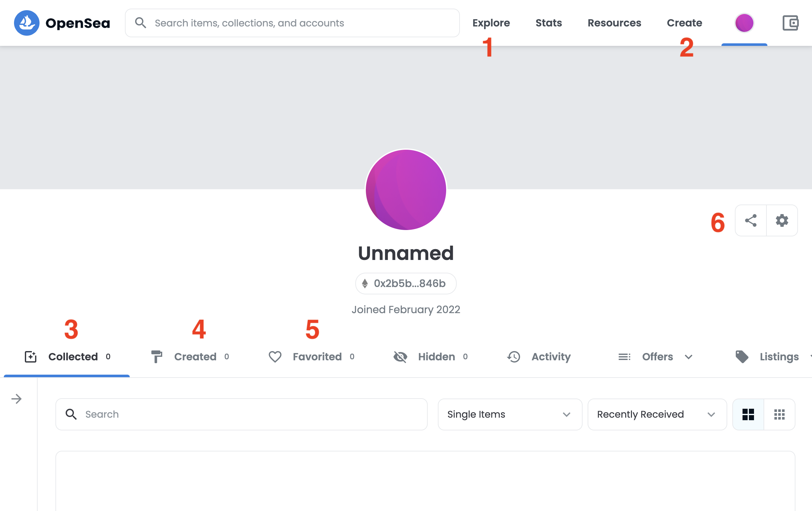The image size is (812, 511).
Task: Click the Ethereum wallet address badge
Action: pos(406,284)
